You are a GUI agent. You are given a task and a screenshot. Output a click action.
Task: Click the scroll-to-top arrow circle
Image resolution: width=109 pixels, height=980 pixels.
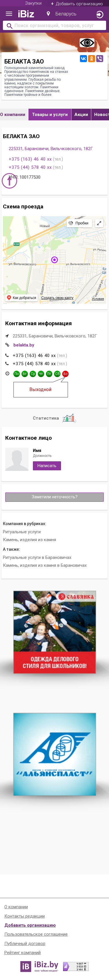click(10, 181)
